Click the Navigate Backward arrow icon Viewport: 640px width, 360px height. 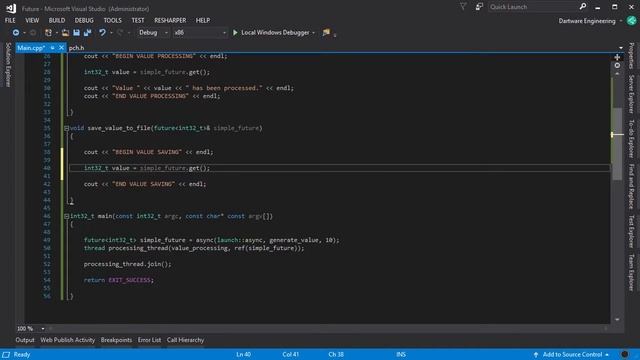16,33
